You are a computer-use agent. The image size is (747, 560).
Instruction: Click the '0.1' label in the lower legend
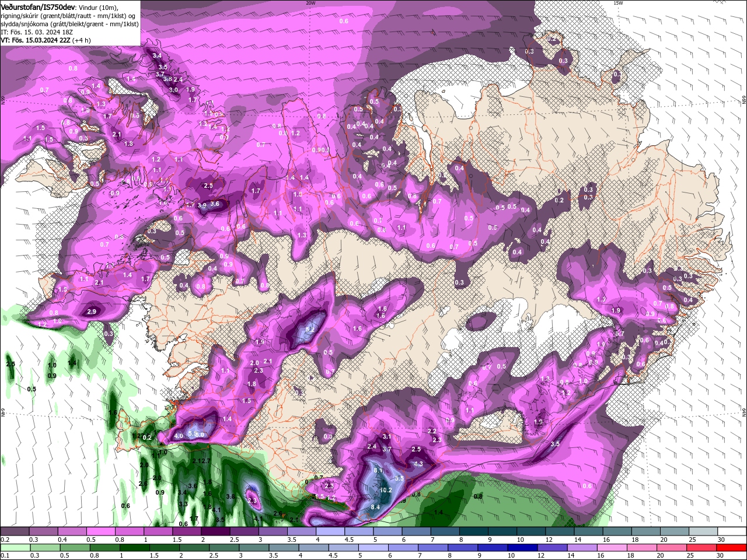(x=5, y=556)
